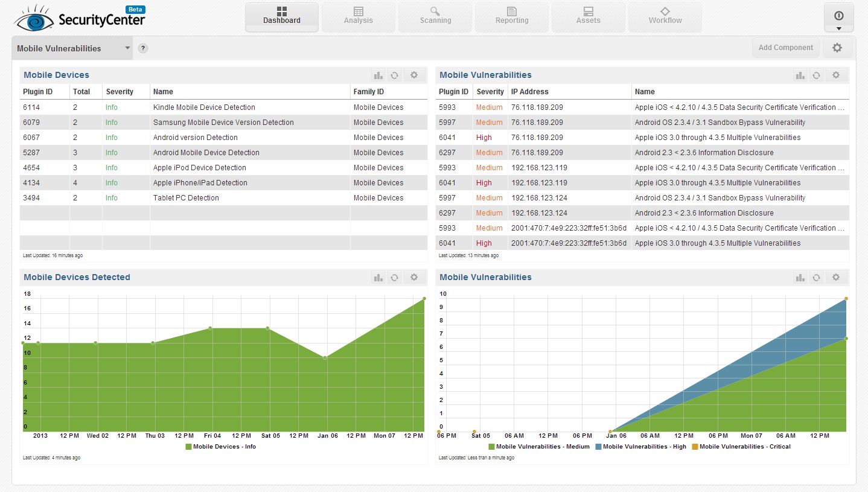Click the help question mark icon

coord(143,48)
